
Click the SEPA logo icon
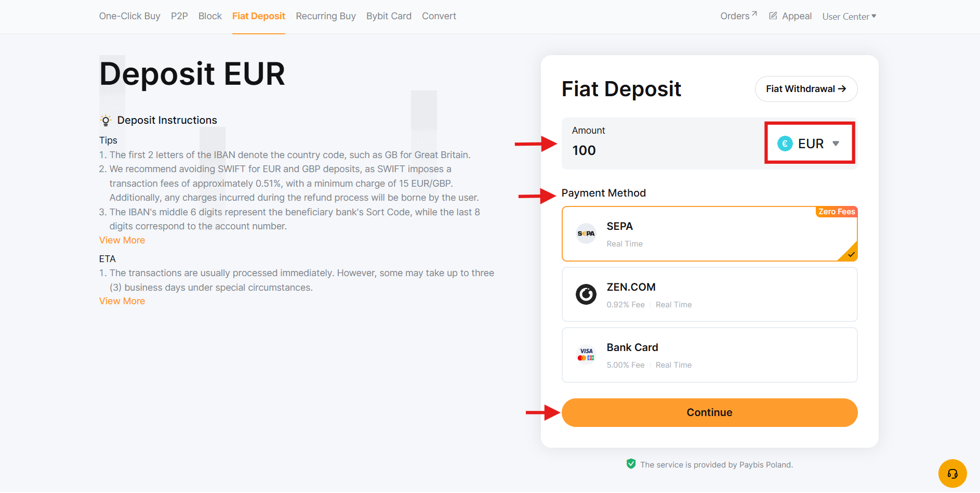point(586,234)
